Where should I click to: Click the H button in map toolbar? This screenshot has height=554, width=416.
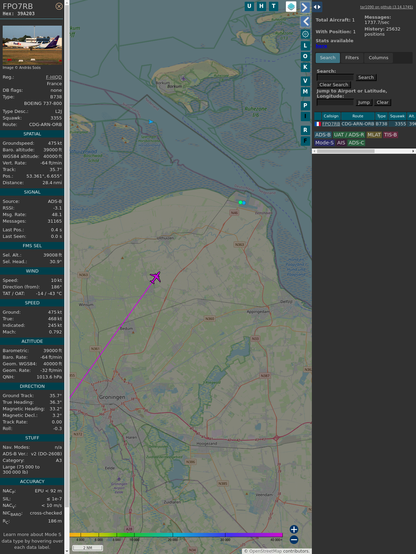point(262,6)
